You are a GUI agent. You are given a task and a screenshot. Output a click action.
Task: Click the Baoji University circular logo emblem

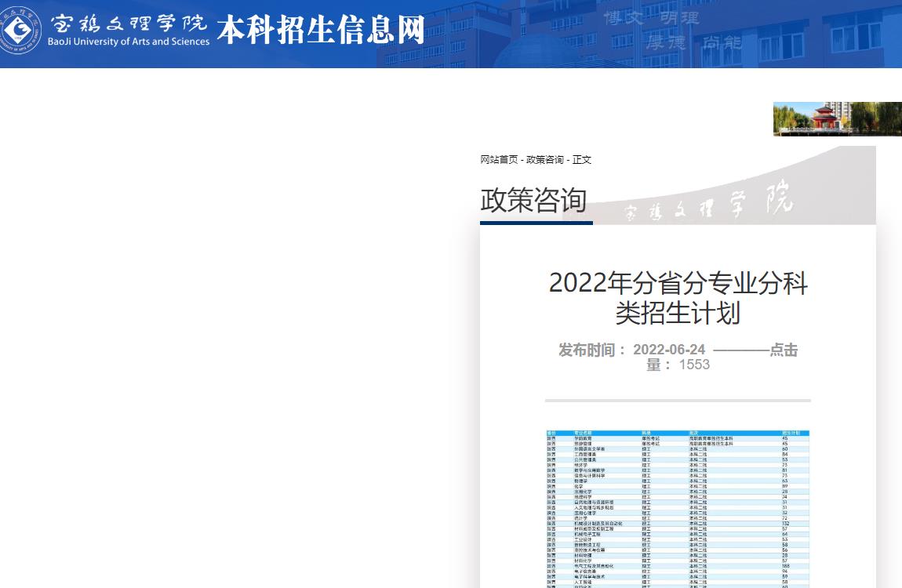[x=20, y=30]
